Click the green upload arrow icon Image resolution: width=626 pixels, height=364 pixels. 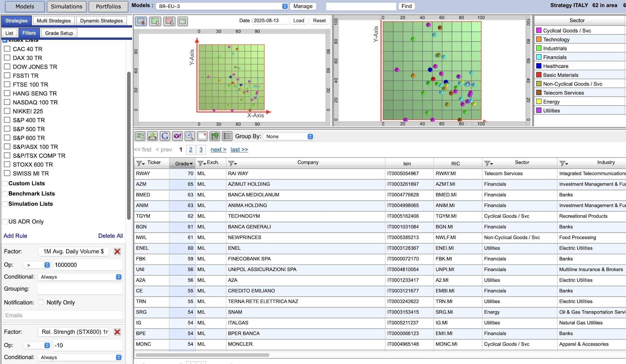(x=152, y=136)
